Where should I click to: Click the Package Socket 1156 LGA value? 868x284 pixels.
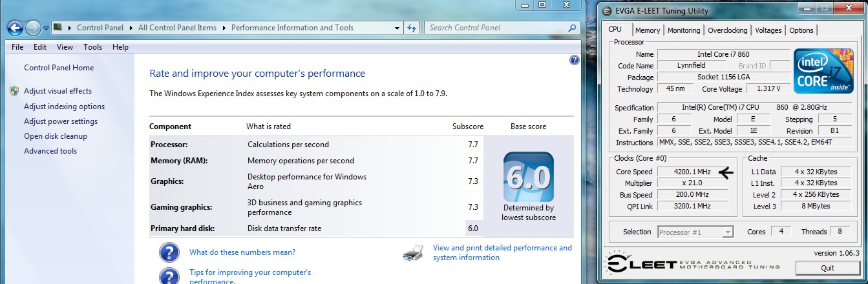(x=723, y=77)
